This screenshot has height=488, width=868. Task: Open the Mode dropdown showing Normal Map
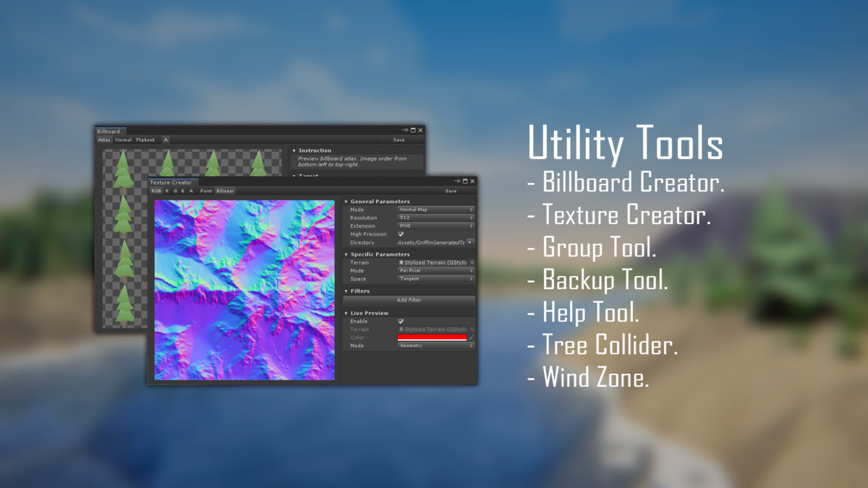pyautogui.click(x=435, y=210)
